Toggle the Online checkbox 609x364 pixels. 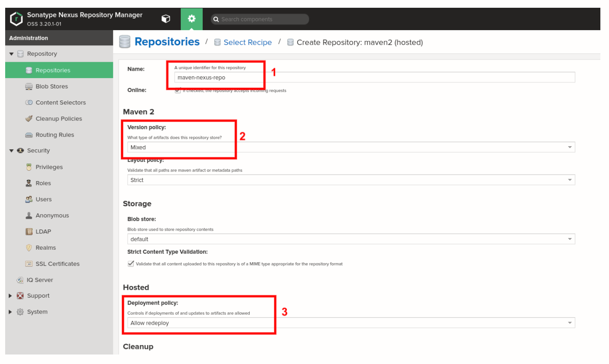178,90
